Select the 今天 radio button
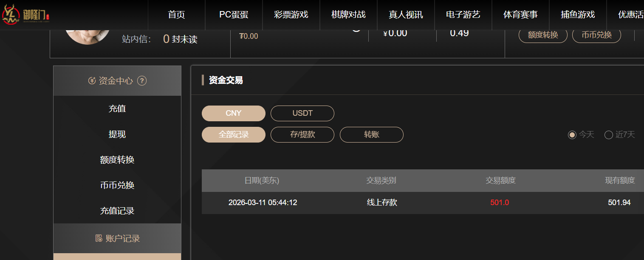Image resolution: width=644 pixels, height=260 pixels. tap(572, 135)
